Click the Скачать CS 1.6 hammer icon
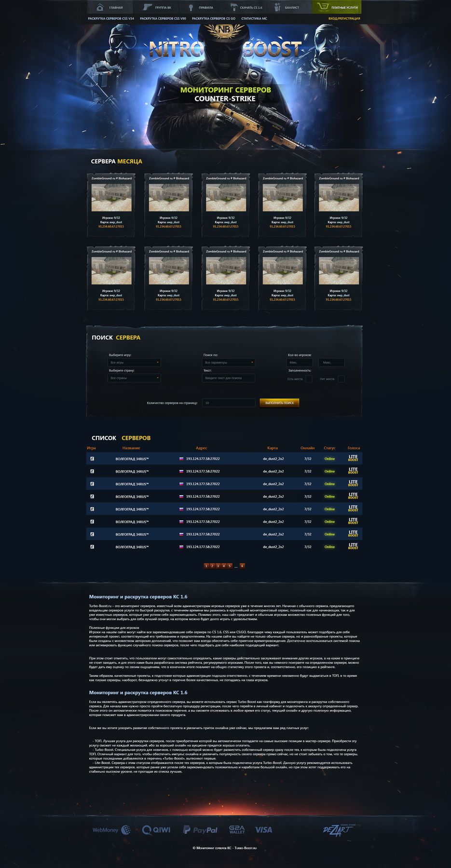Image resolution: width=451 pixels, height=868 pixels. 234,7
